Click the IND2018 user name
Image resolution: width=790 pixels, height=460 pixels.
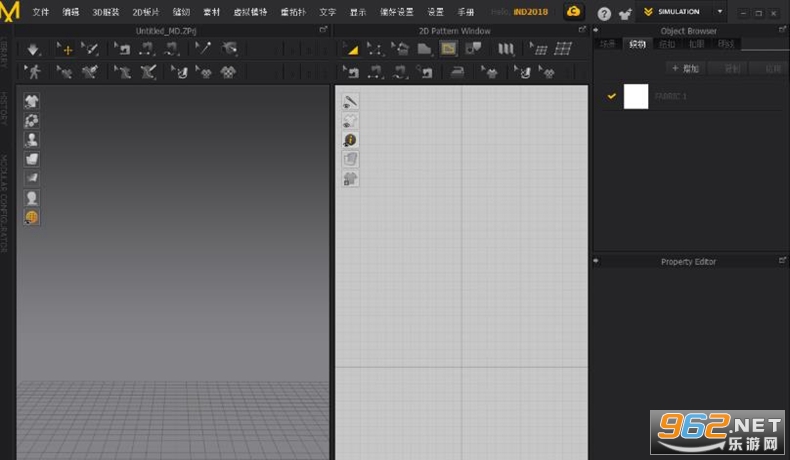pos(531,12)
